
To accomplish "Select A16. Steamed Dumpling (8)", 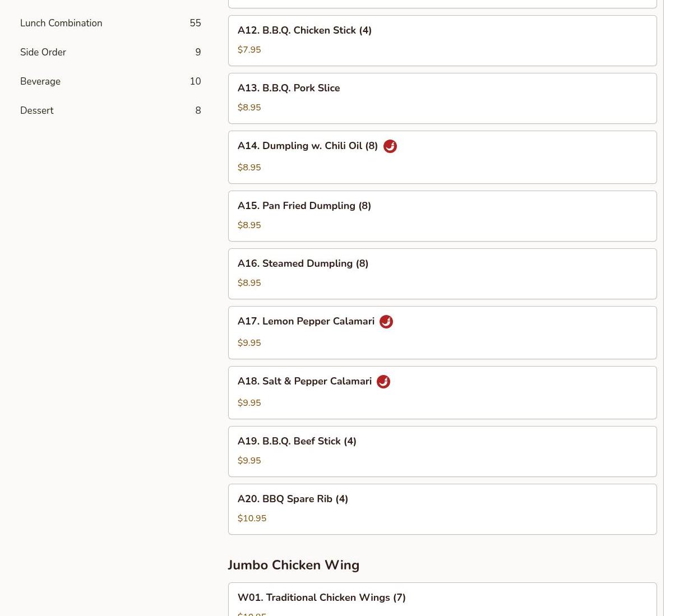I will [x=442, y=274].
